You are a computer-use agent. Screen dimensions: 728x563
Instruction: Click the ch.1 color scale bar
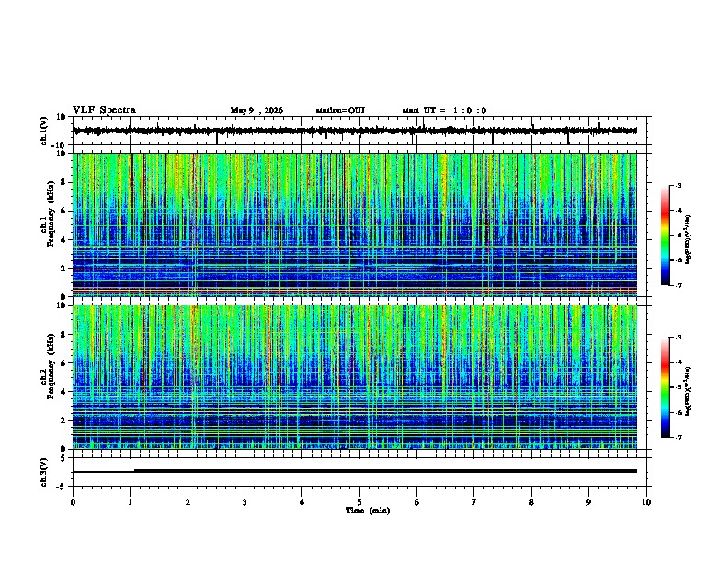pos(665,236)
